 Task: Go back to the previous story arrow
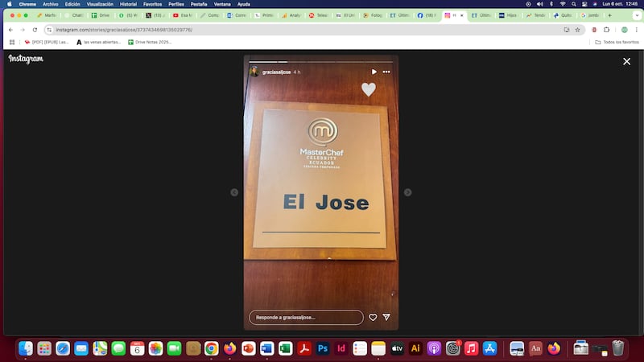[x=234, y=192]
